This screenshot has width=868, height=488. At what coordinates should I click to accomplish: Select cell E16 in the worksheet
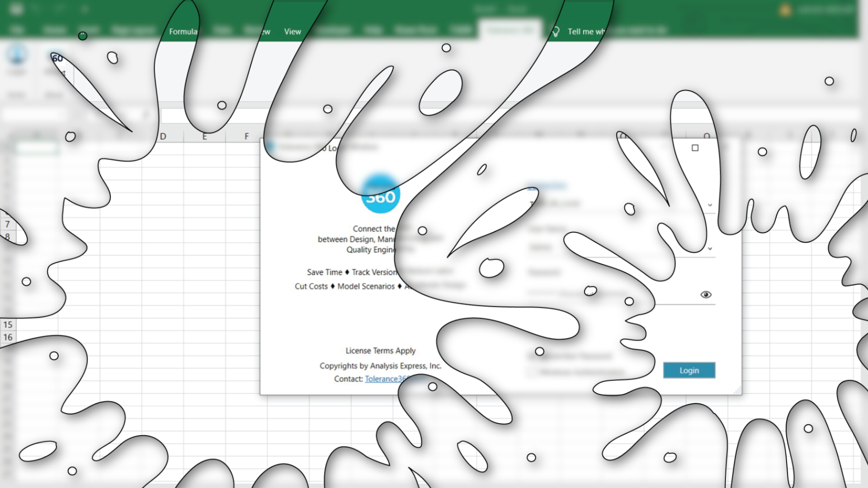coord(205,337)
